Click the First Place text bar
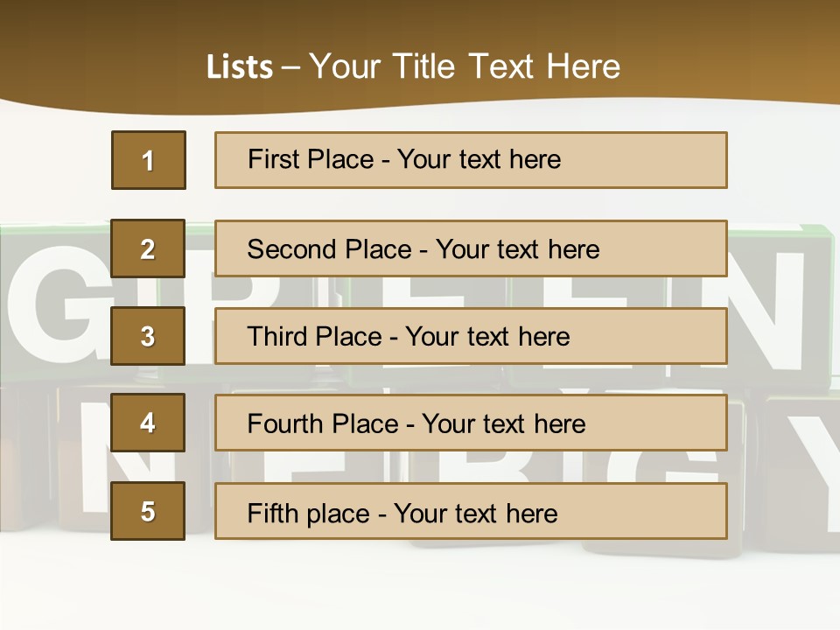Image resolution: width=840 pixels, height=630 pixels. (x=471, y=160)
